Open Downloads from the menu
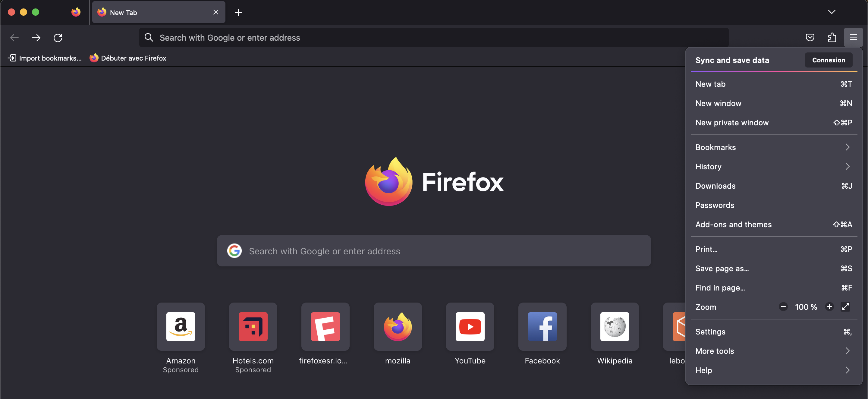Image resolution: width=868 pixels, height=399 pixels. point(774,186)
